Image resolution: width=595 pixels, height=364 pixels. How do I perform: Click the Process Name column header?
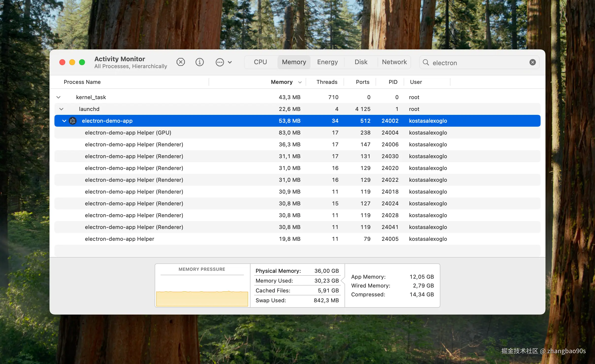pos(82,82)
